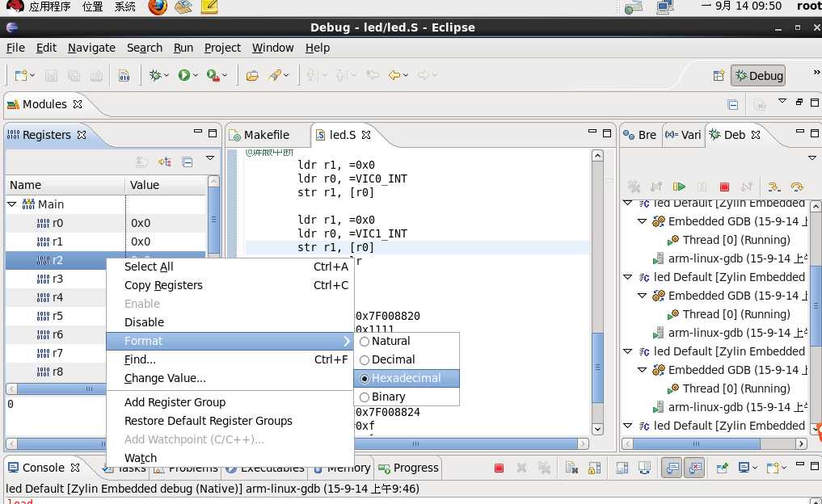This screenshot has height=504, width=822.
Task: Click the Pin Console icon
Action: point(722,468)
